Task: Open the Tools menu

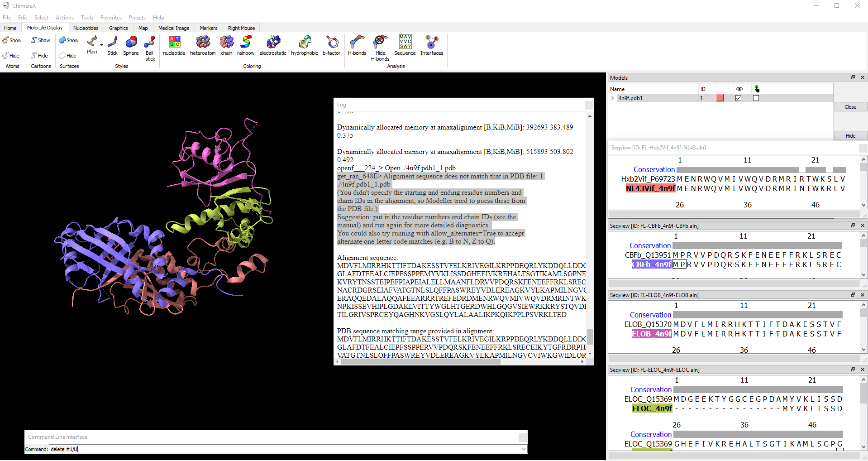Action: click(87, 18)
